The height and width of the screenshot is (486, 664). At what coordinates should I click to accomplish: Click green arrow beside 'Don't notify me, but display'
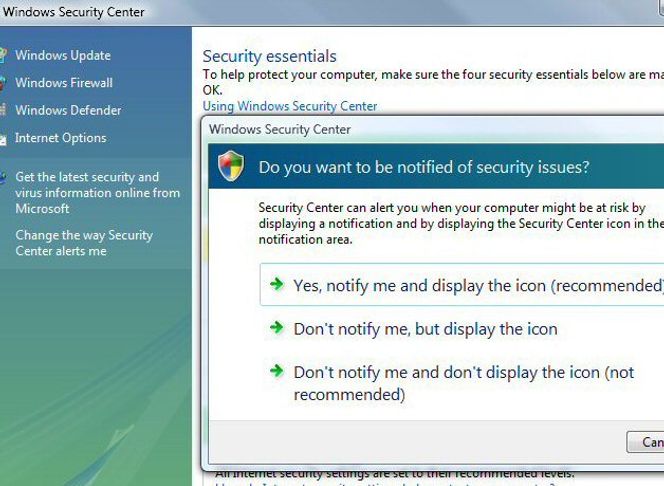coord(277,327)
